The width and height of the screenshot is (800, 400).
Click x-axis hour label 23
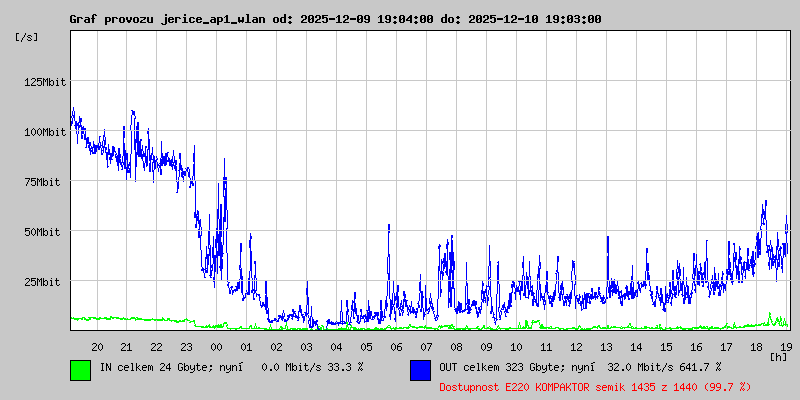[x=187, y=347]
